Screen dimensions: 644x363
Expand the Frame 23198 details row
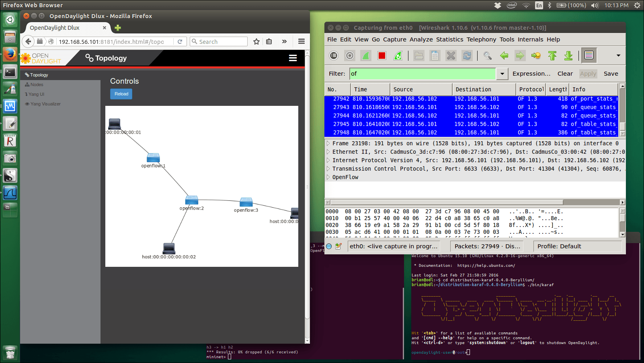pyautogui.click(x=328, y=143)
